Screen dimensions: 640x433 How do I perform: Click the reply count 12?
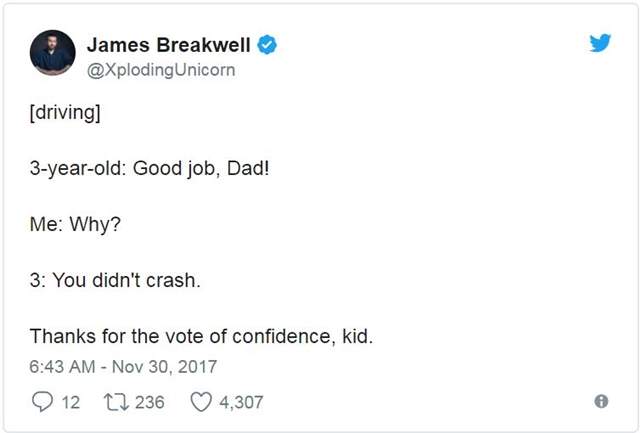point(70,402)
